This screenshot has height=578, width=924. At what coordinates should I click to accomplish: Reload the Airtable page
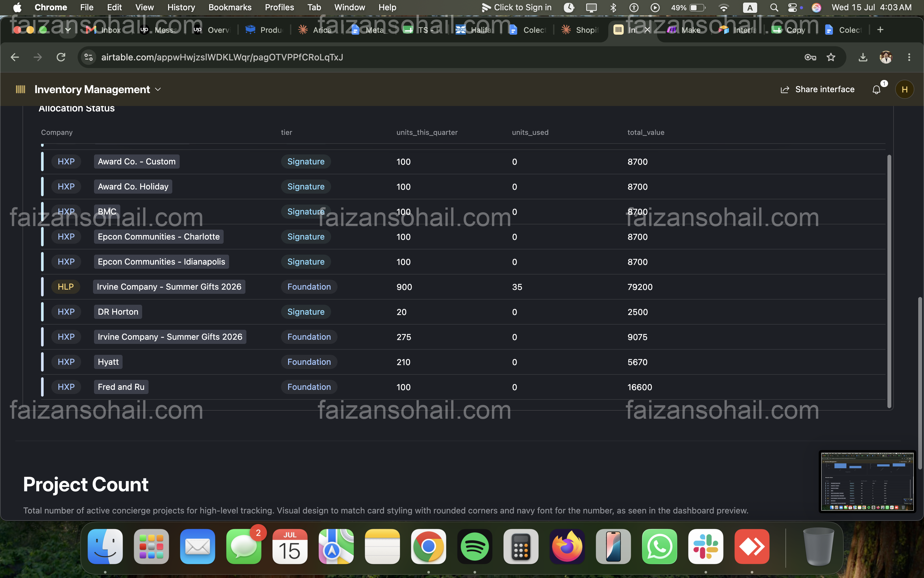[x=61, y=57]
